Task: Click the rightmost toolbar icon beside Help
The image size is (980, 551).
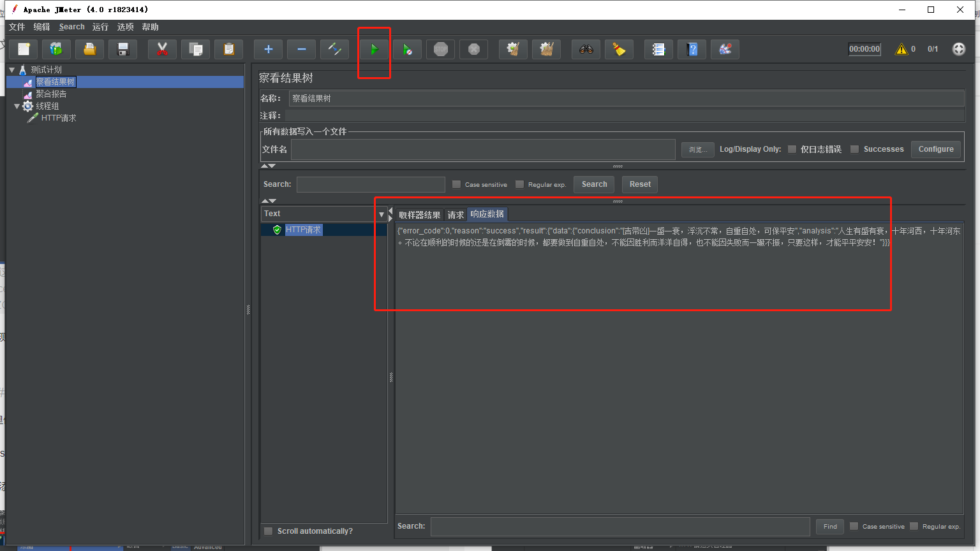Action: pyautogui.click(x=725, y=49)
